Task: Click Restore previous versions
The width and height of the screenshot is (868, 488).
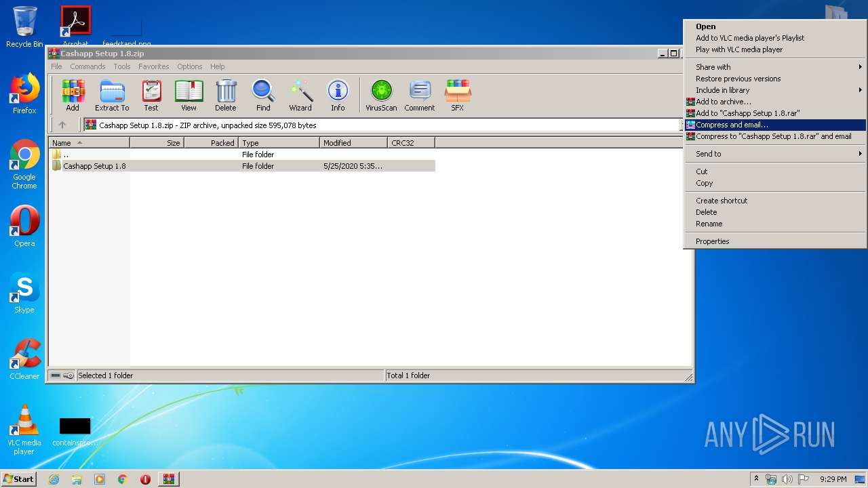Action: click(x=774, y=79)
